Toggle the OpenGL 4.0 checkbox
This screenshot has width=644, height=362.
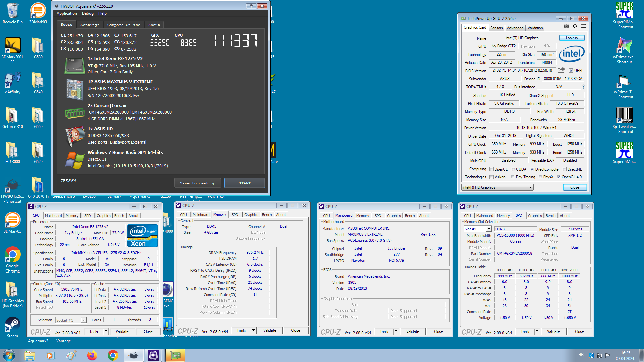click(x=559, y=177)
